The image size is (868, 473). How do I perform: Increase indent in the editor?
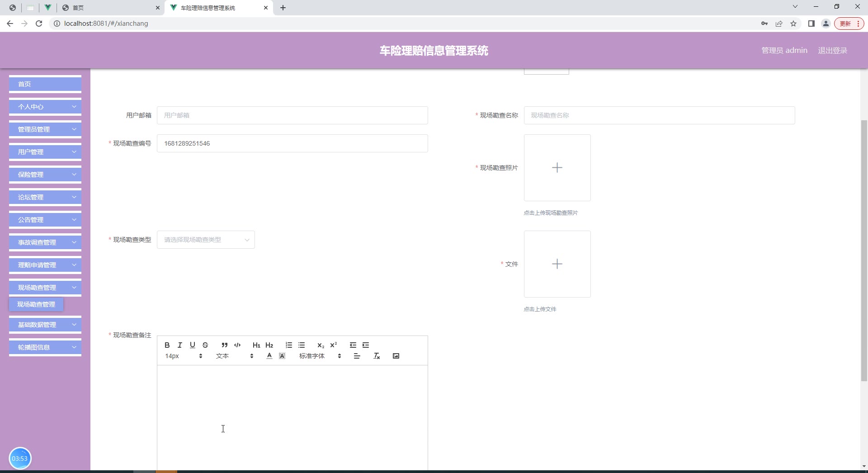366,345
